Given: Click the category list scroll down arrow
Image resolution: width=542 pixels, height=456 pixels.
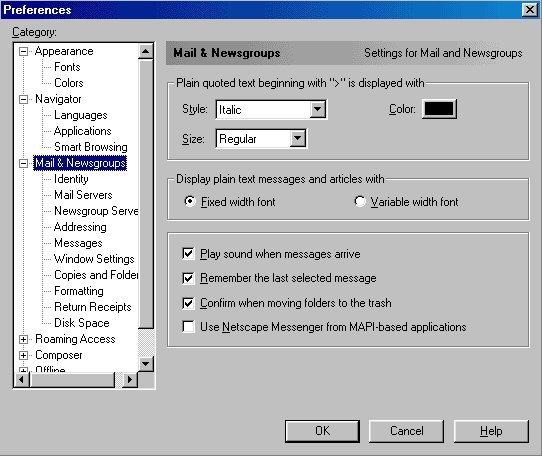Looking at the screenshot, I should (x=146, y=364).
